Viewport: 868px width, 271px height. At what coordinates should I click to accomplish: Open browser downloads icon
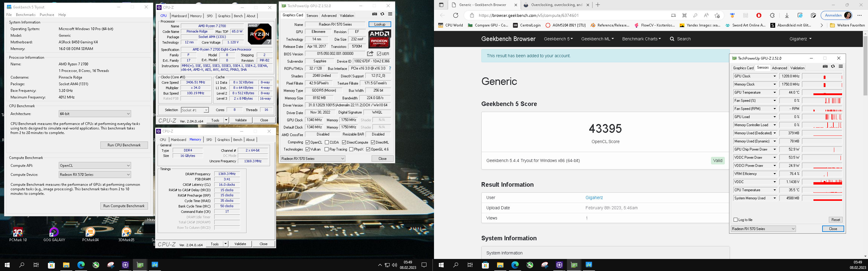click(x=787, y=15)
